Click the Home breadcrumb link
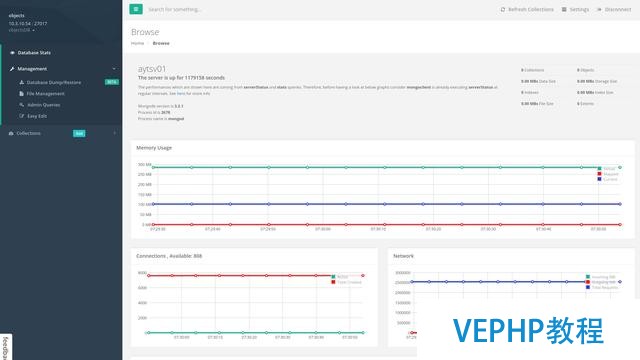 pyautogui.click(x=138, y=43)
